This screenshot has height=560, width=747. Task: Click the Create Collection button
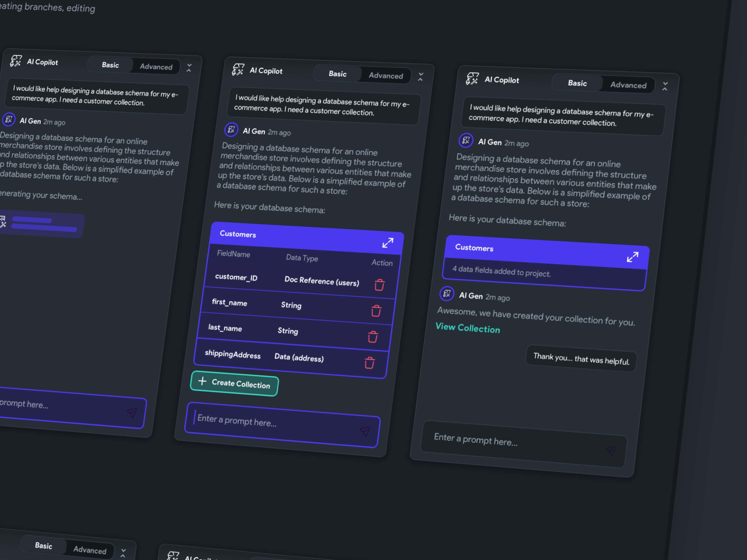[x=234, y=383]
